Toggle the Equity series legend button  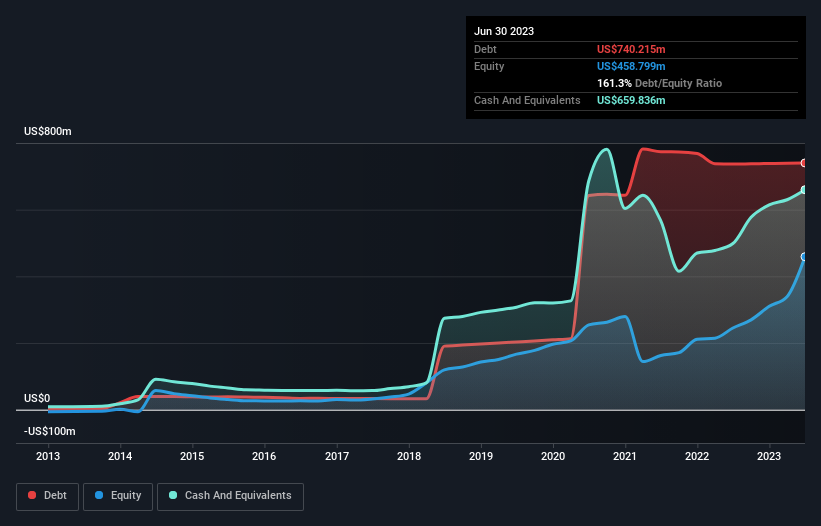118,496
